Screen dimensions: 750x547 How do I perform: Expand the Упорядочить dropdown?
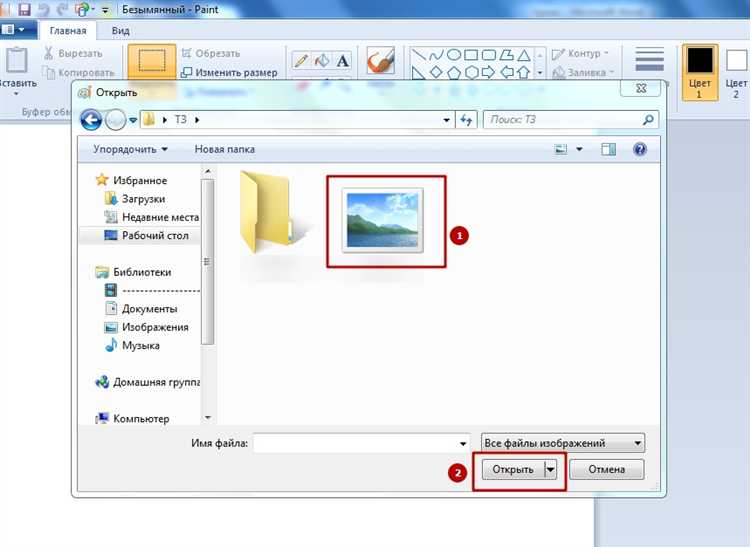click(130, 149)
